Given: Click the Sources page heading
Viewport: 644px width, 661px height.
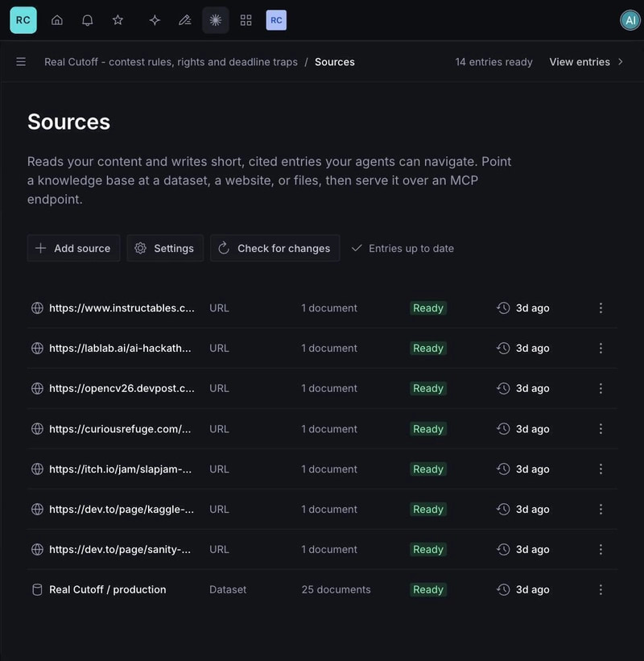Looking at the screenshot, I should tap(68, 122).
